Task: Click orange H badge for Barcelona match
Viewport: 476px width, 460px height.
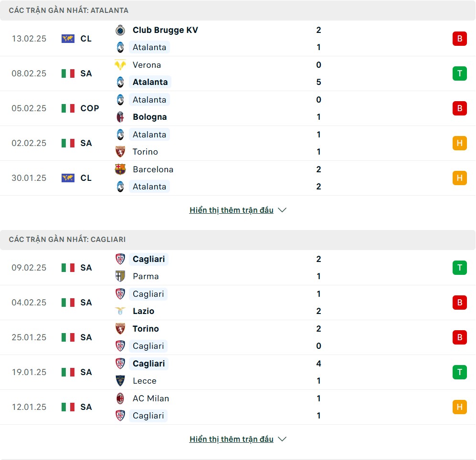Action: pyautogui.click(x=460, y=178)
